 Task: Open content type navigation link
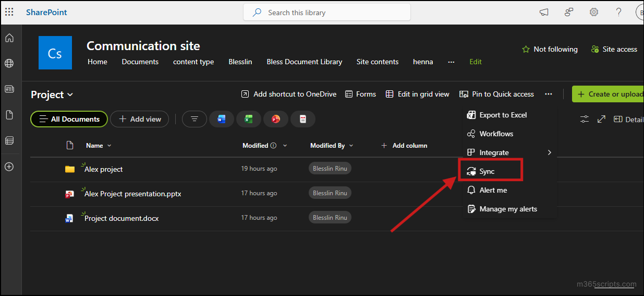(193, 62)
